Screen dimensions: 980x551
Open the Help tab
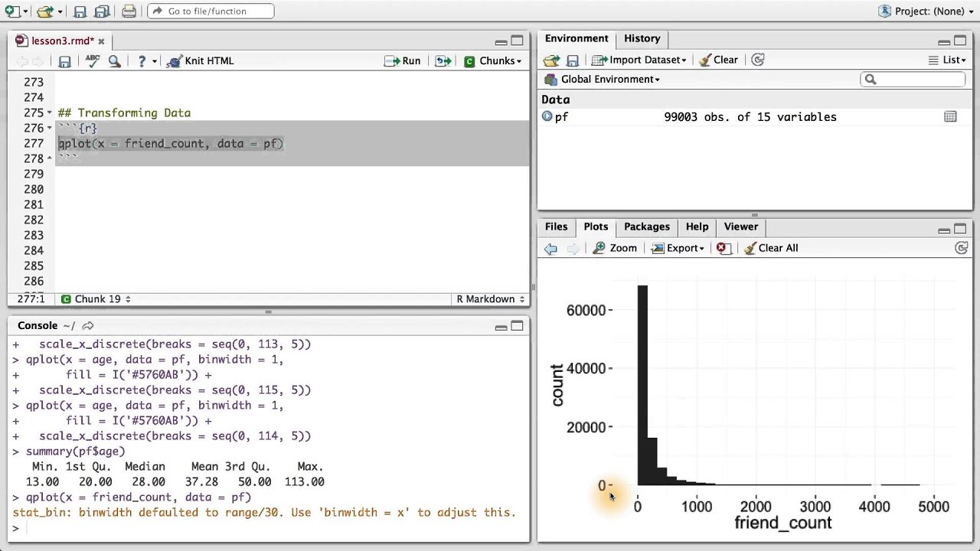click(x=697, y=227)
